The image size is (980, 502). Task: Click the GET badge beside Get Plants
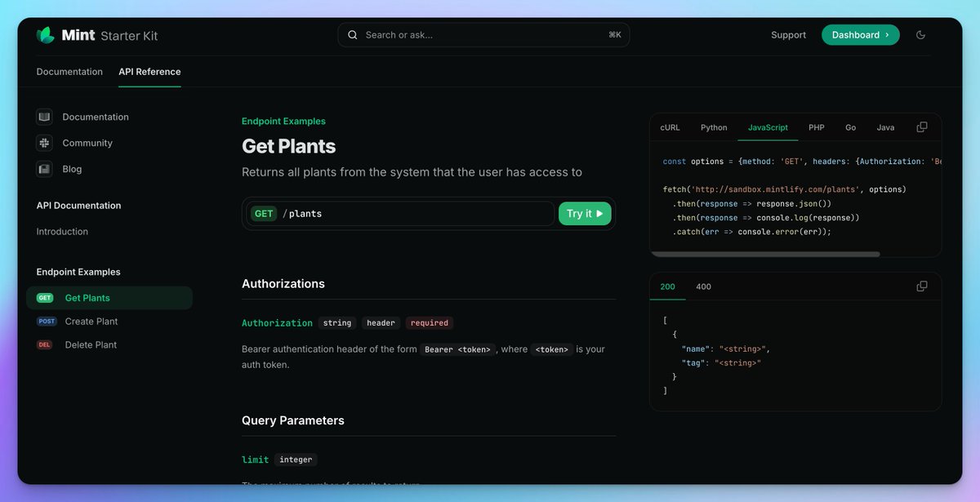click(x=45, y=298)
